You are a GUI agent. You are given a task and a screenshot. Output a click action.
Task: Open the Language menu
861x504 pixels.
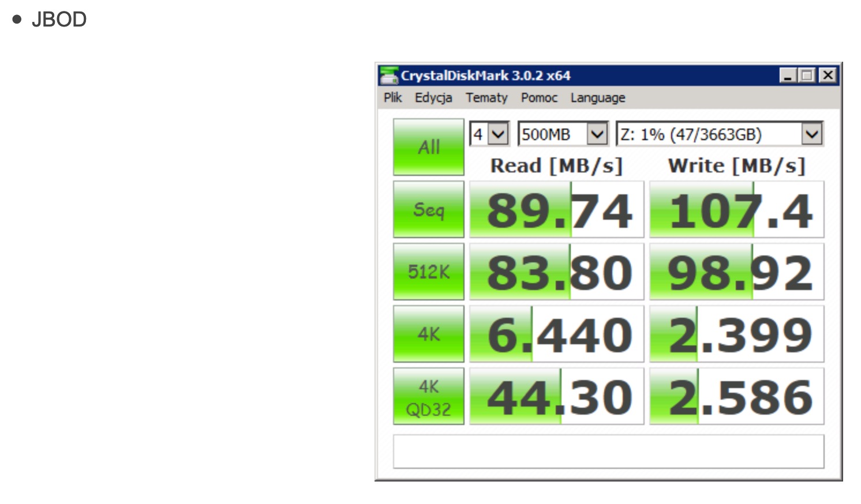598,97
